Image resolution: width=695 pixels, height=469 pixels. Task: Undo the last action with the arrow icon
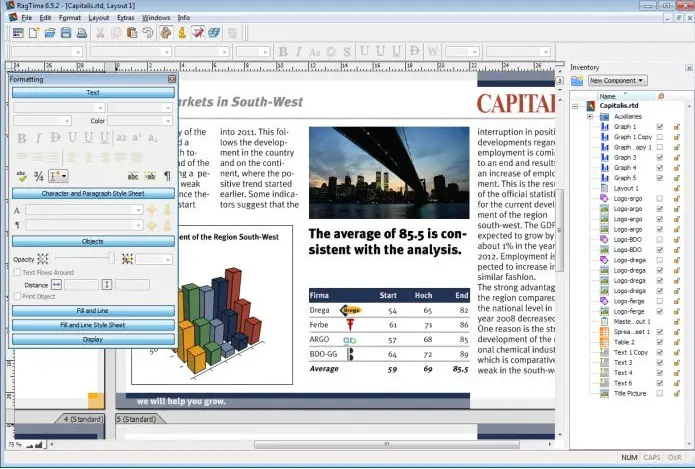(148, 33)
